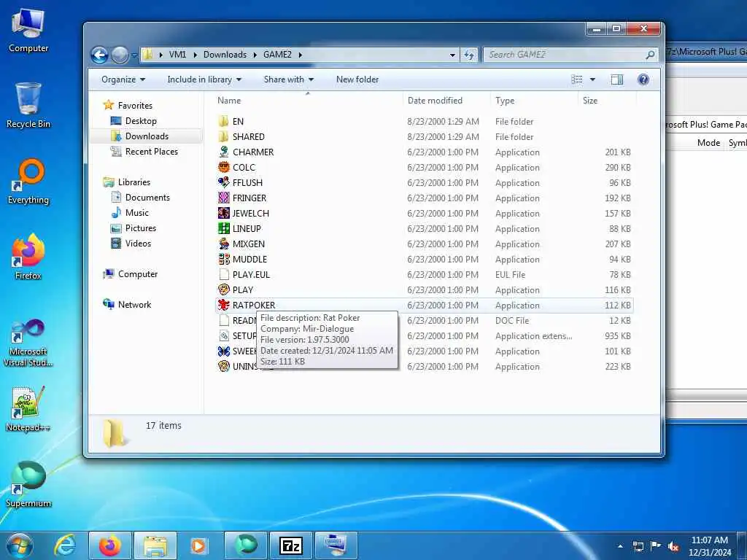Click the Change your view icon
The height and width of the screenshot is (560, 747).
(x=577, y=79)
